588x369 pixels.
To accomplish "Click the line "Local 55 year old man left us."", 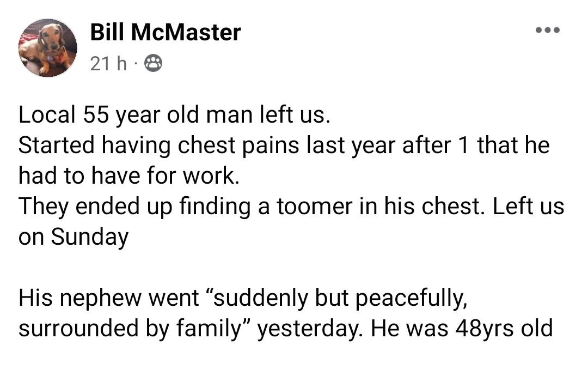I will tap(174, 114).
